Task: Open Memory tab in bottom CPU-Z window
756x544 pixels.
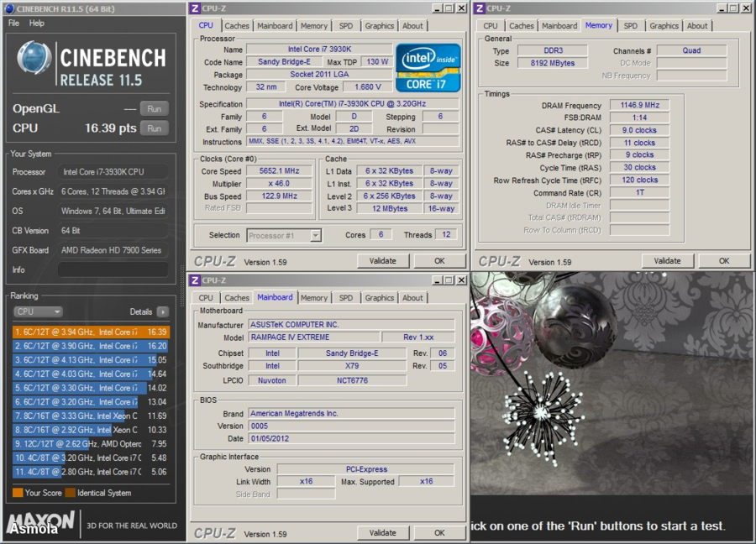Action: (x=314, y=298)
